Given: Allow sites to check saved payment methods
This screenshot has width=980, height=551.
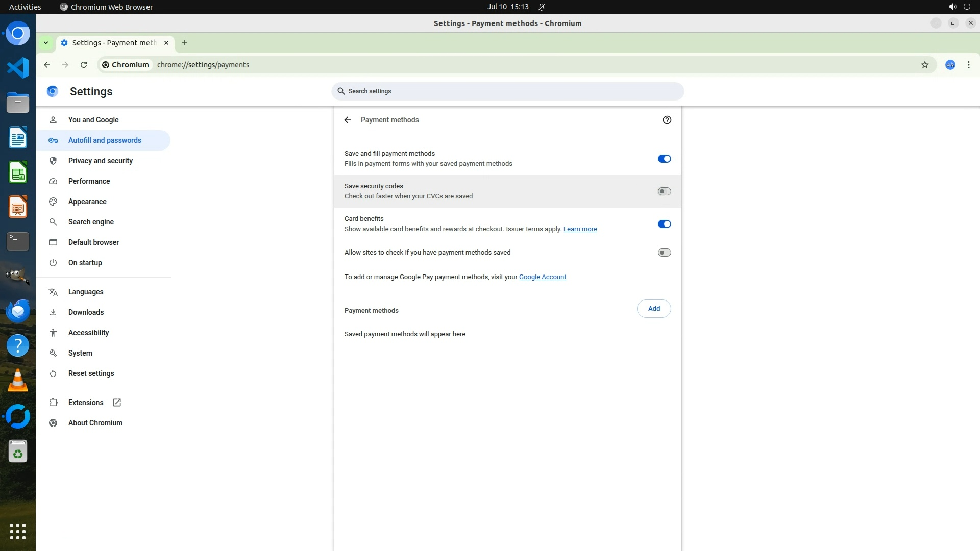Looking at the screenshot, I should (664, 253).
